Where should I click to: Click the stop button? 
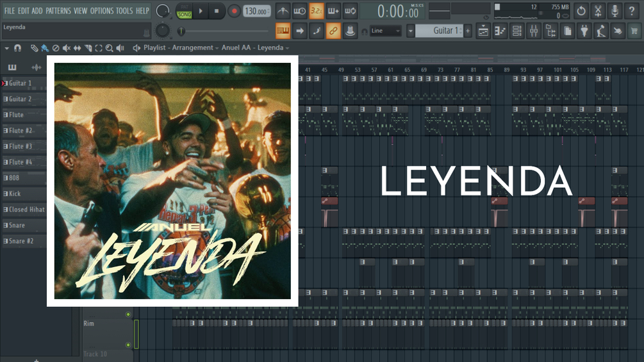pos(217,11)
